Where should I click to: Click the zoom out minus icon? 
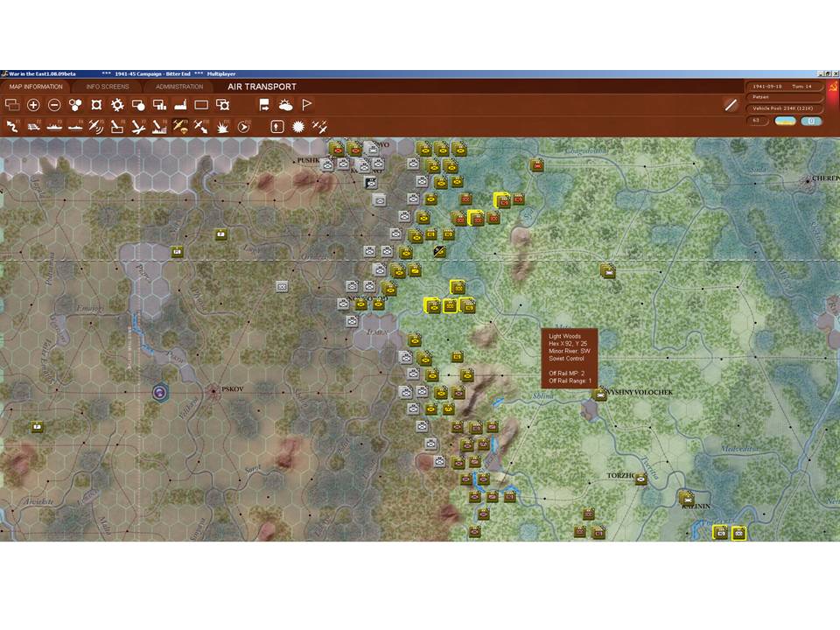(x=54, y=105)
